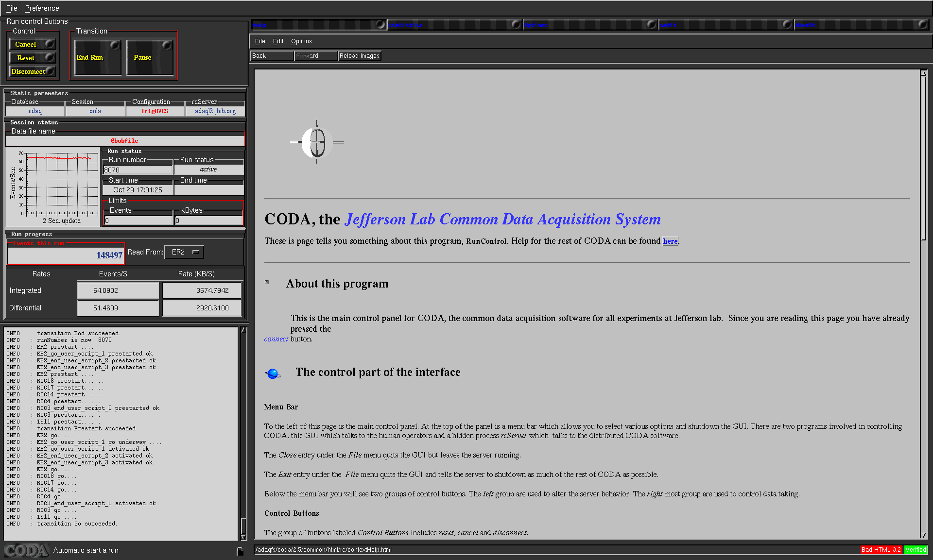Image resolution: width=933 pixels, height=560 pixels.
Task: Click the KBytes limit input field
Action: pos(208,221)
